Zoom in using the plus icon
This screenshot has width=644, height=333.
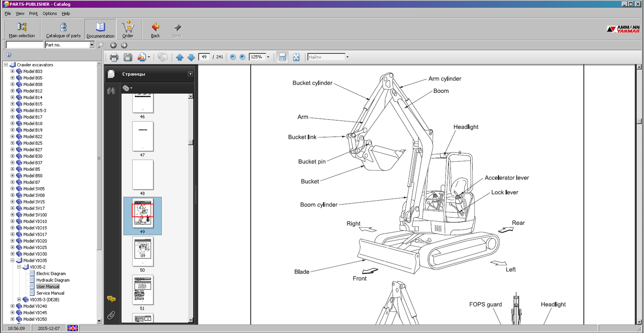[242, 57]
